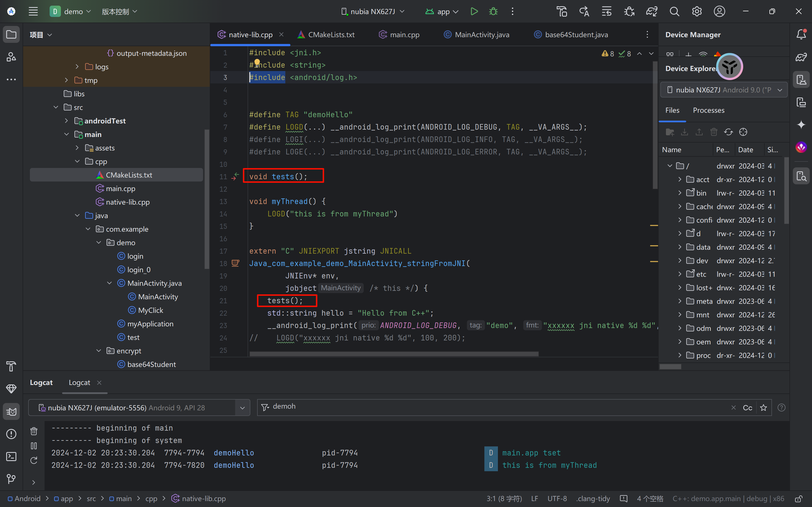This screenshot has height=507, width=812.
Task: Toggle favorite star for logcat filter
Action: [x=764, y=408]
